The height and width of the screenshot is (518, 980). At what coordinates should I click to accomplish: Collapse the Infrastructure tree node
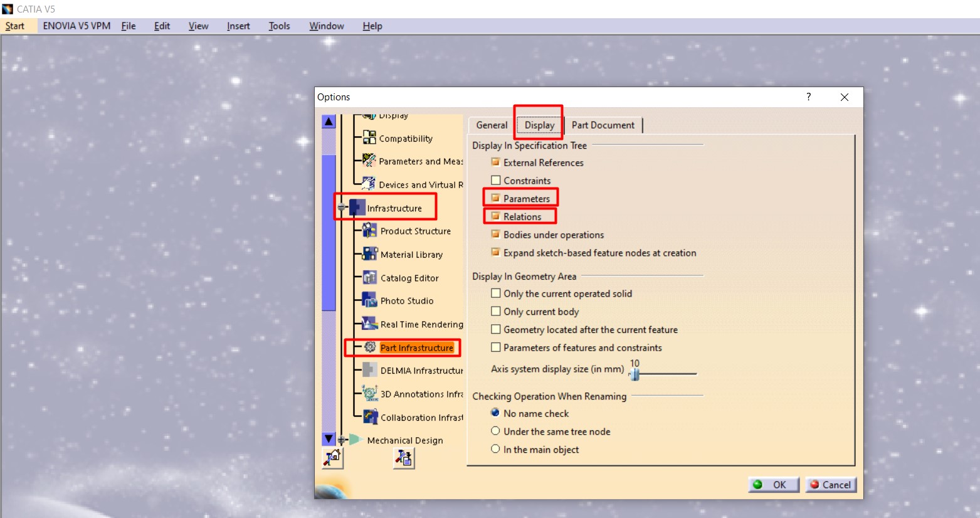342,208
